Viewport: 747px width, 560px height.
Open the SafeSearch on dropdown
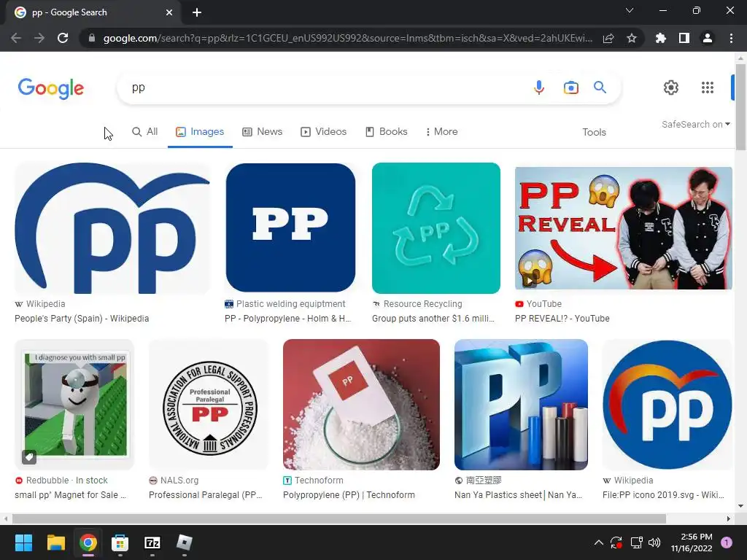pyautogui.click(x=695, y=124)
